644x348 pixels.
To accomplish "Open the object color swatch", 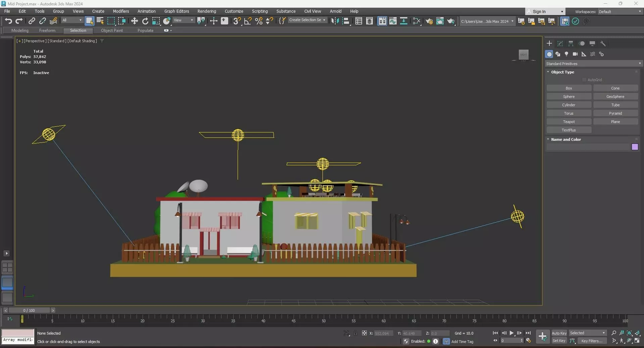I will 635,147.
